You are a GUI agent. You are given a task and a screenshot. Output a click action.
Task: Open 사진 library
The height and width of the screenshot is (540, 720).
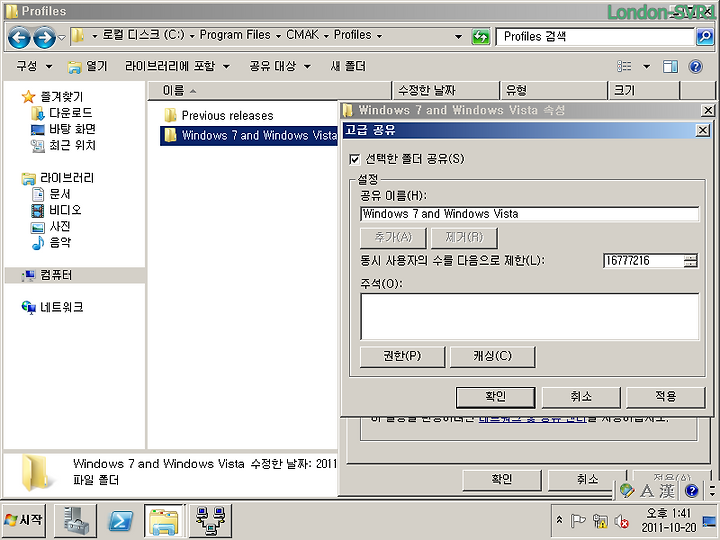[51, 226]
